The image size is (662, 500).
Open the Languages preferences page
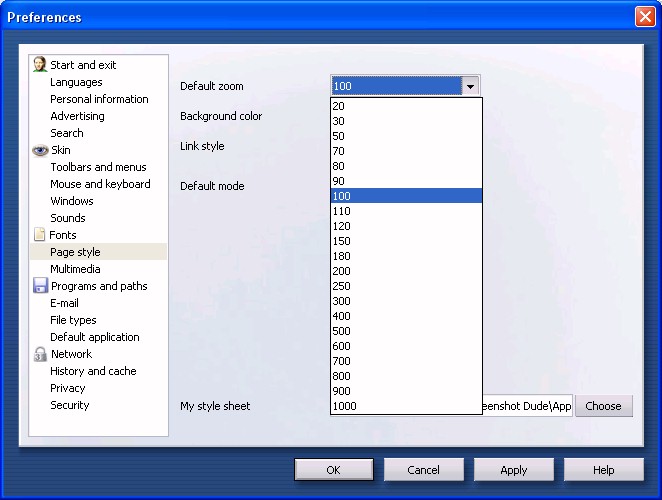click(76, 82)
